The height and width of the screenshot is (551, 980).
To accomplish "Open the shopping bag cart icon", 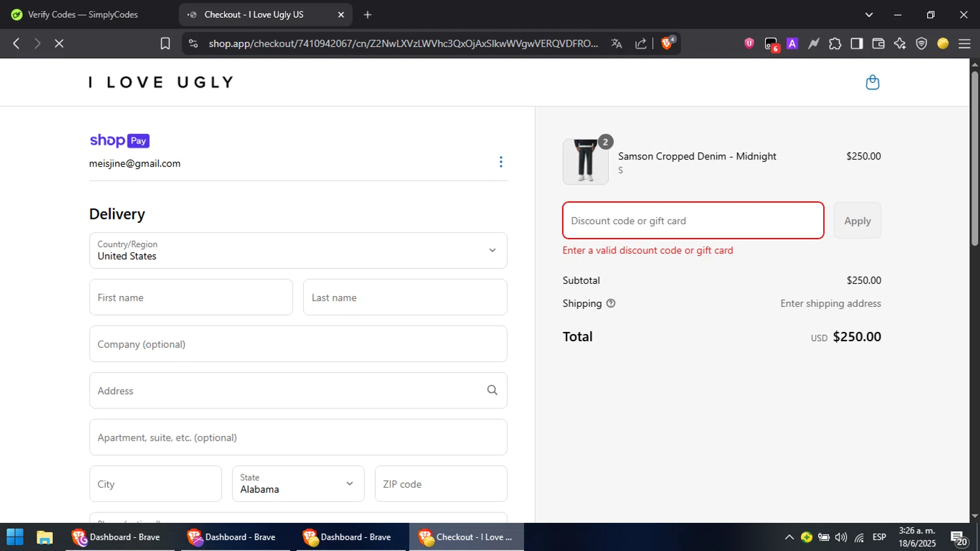I will [872, 82].
